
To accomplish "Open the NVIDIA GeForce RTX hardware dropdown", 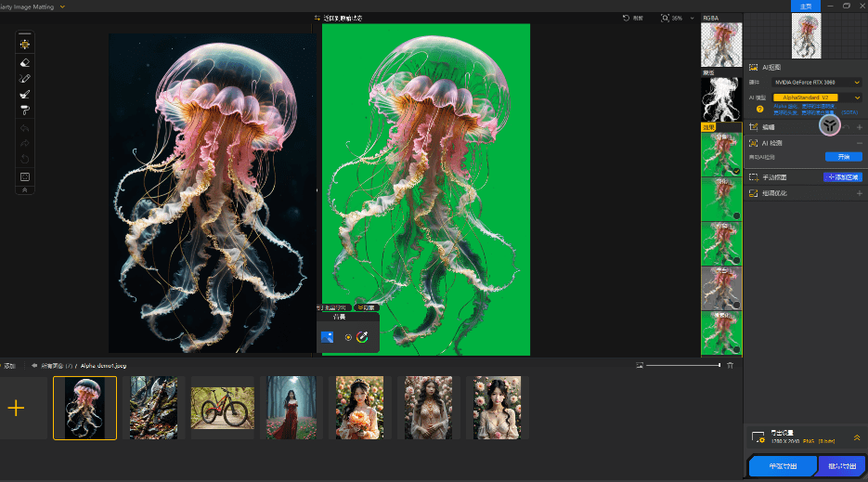I will pyautogui.click(x=817, y=83).
